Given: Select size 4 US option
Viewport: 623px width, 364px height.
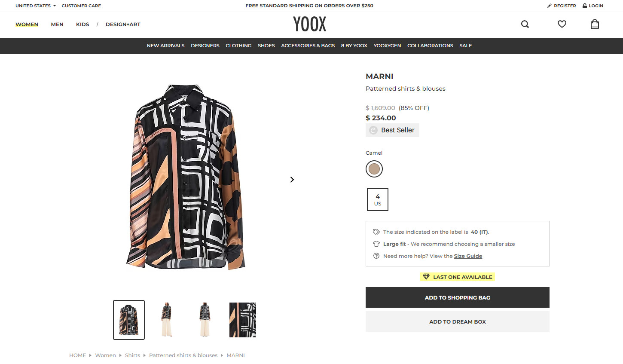Looking at the screenshot, I should coord(378,200).
